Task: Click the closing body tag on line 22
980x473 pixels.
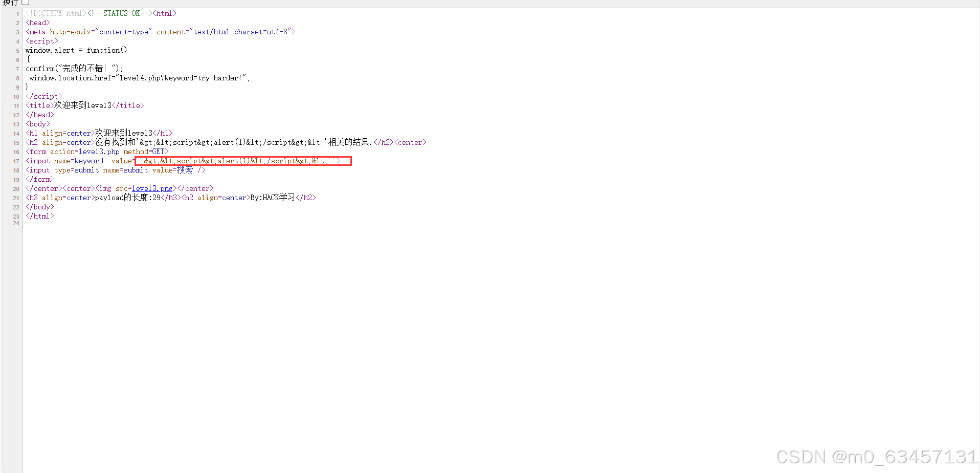Action: coord(40,207)
